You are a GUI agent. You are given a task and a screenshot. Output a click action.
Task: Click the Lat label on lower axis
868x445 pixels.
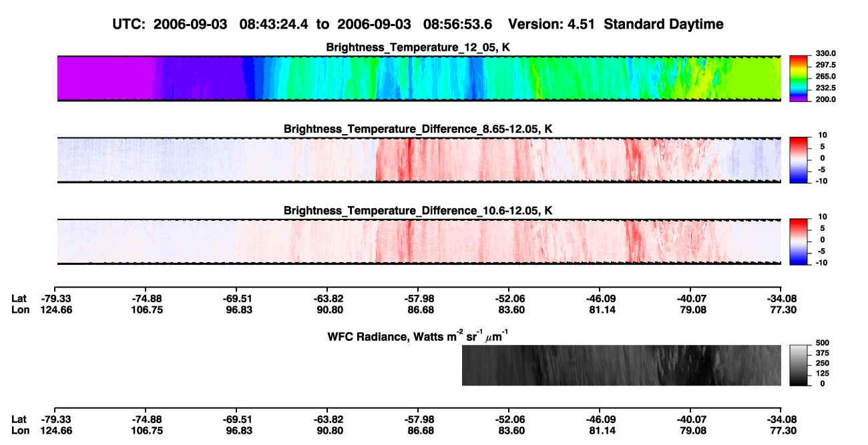pyautogui.click(x=19, y=420)
